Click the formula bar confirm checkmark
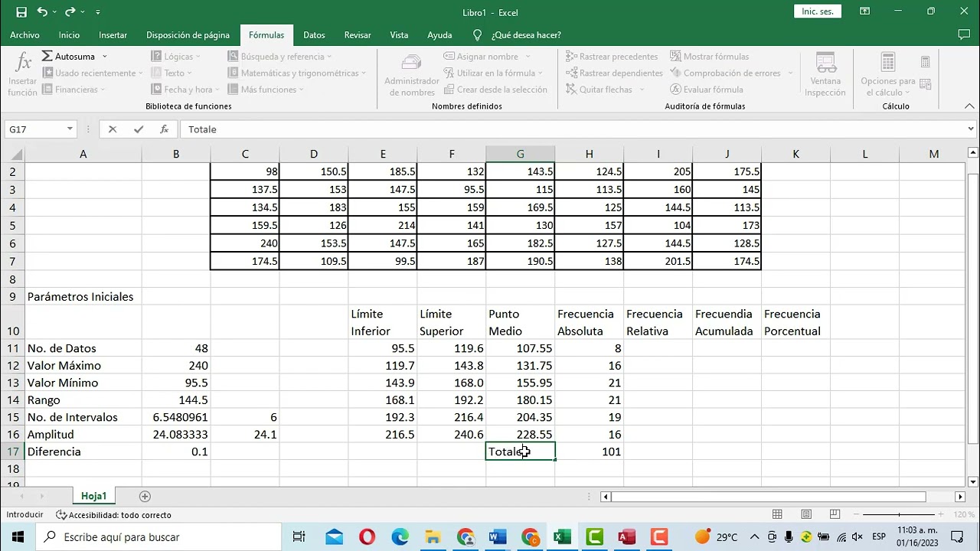The height and width of the screenshot is (551, 980). tap(139, 129)
